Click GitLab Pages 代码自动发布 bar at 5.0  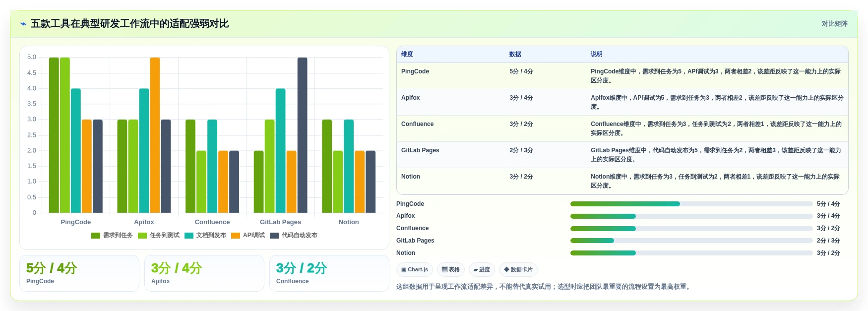[303, 135]
